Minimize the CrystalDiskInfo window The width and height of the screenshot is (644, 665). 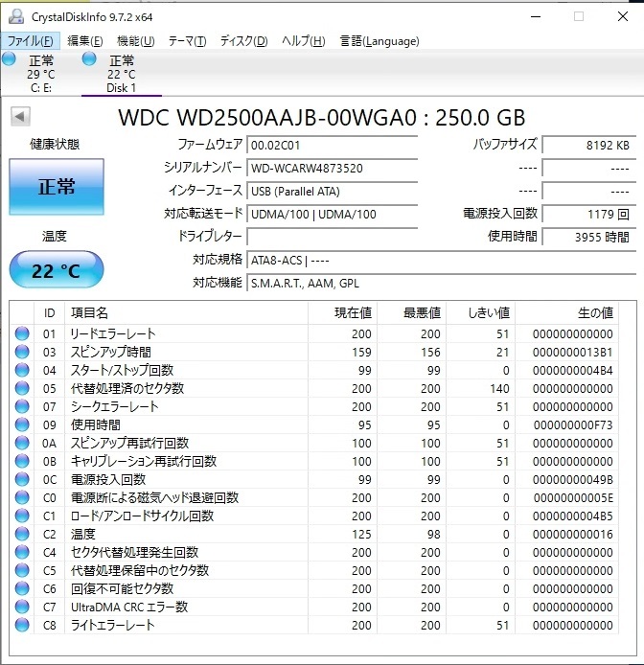(536, 17)
